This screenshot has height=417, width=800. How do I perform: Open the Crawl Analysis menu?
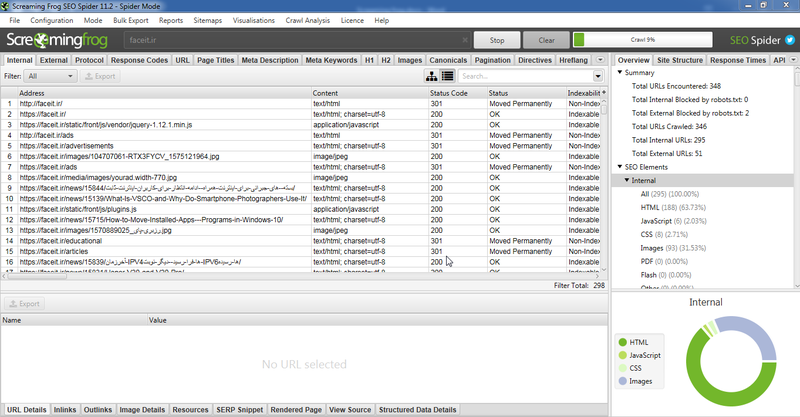point(308,20)
